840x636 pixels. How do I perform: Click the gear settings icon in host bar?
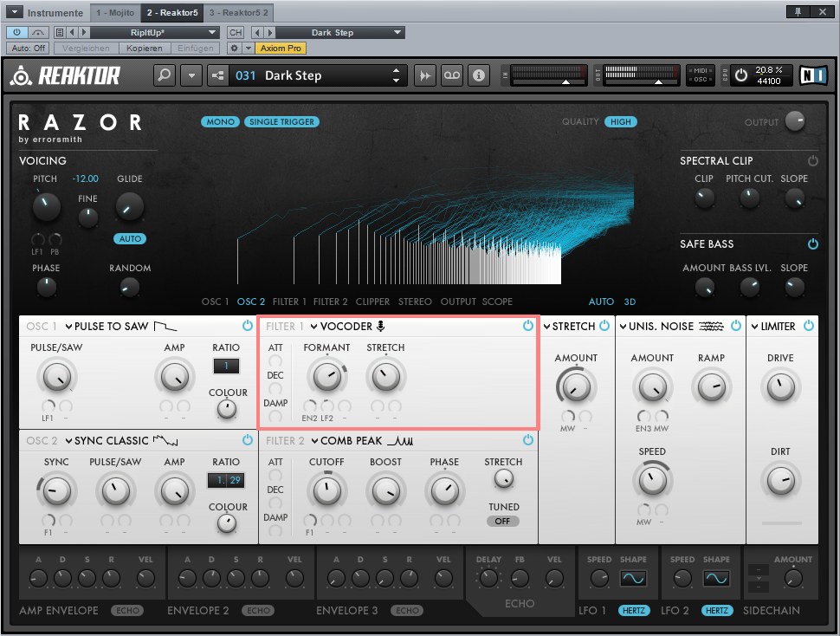(234, 49)
